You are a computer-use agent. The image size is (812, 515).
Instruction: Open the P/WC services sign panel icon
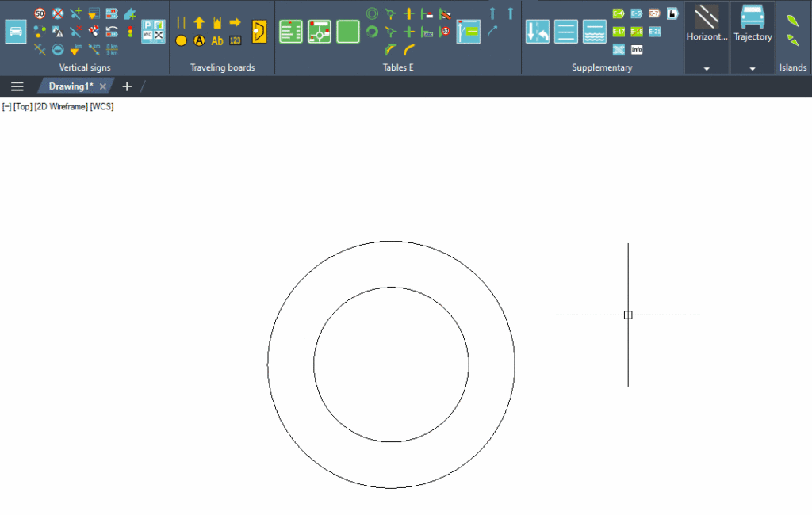(153, 32)
